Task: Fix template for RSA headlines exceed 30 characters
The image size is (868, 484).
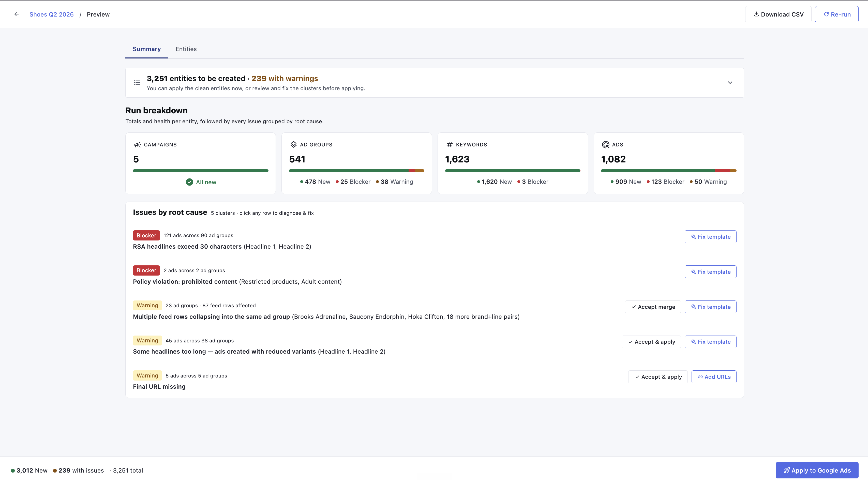Action: click(x=710, y=237)
